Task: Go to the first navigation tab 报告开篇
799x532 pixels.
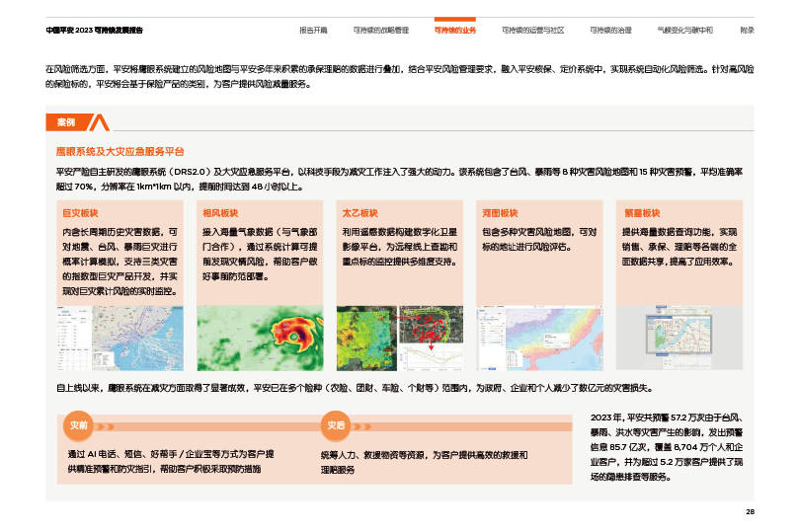Action: (x=312, y=31)
